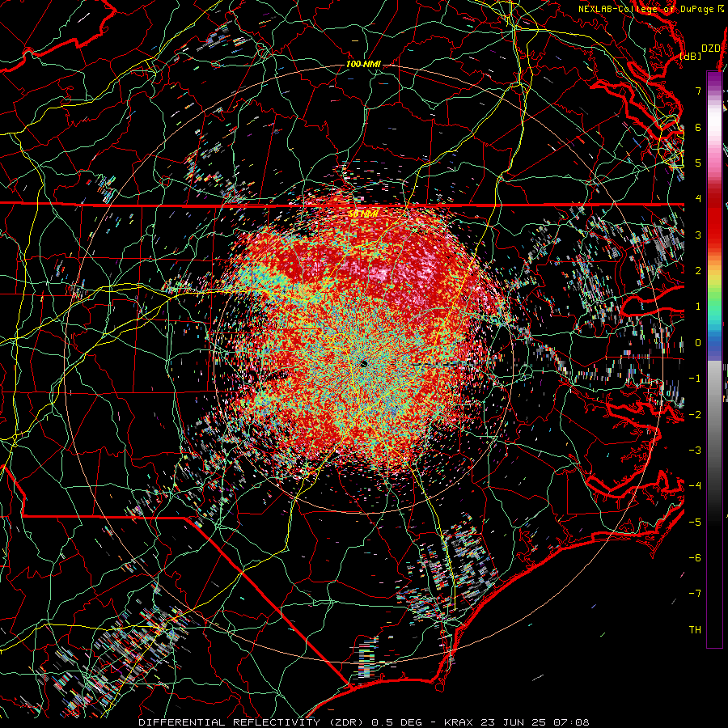The image size is (728, 728).
Task: Click the Differential Reflectivity KRAX caption text
Action: pos(364,722)
